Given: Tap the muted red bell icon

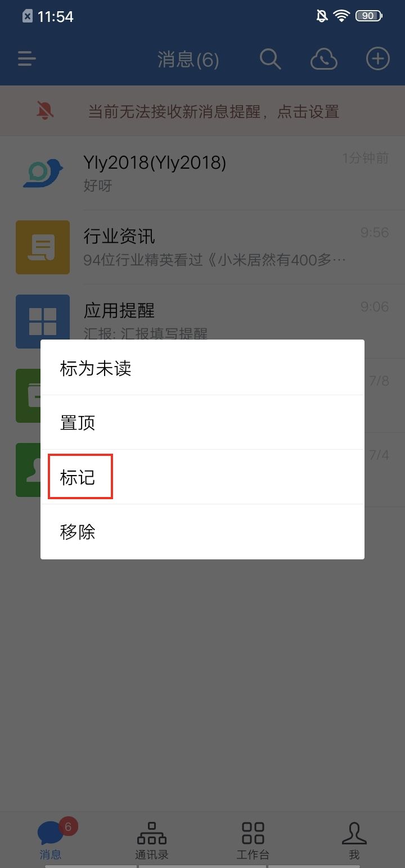Looking at the screenshot, I should pyautogui.click(x=45, y=111).
